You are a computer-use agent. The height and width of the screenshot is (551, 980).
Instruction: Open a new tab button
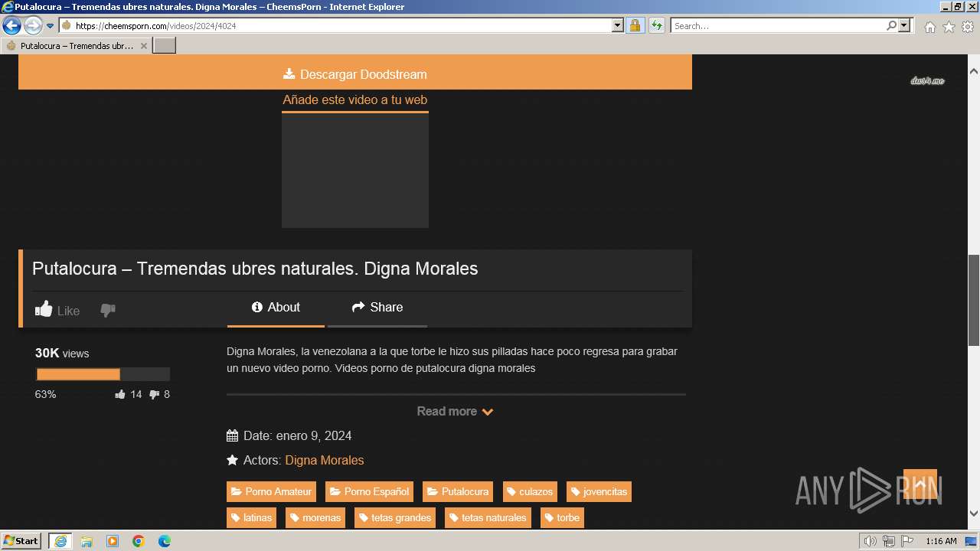coord(165,46)
